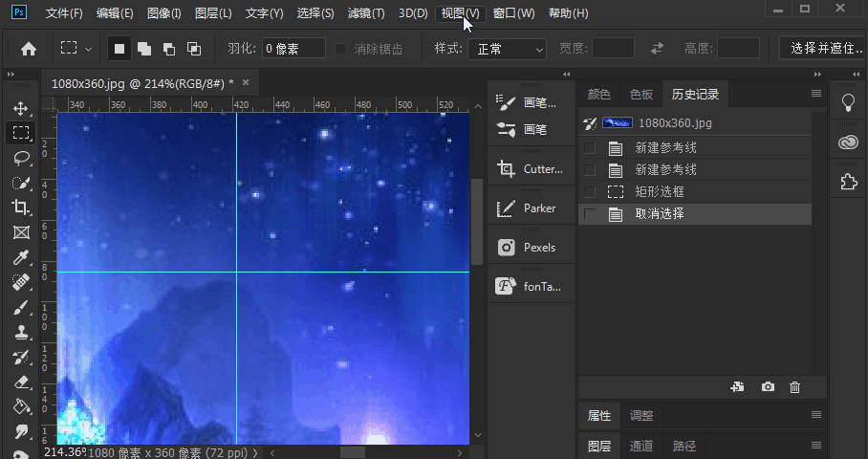Switch to the 通道 tab

click(641, 446)
